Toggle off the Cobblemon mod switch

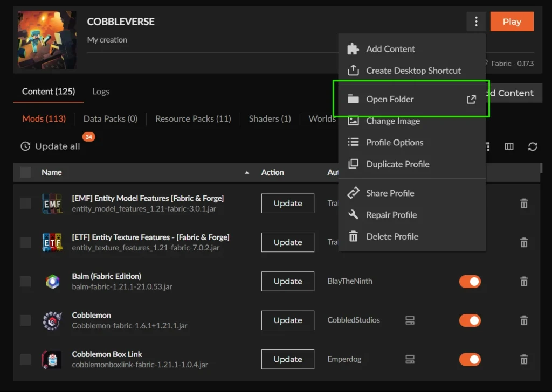(470, 320)
